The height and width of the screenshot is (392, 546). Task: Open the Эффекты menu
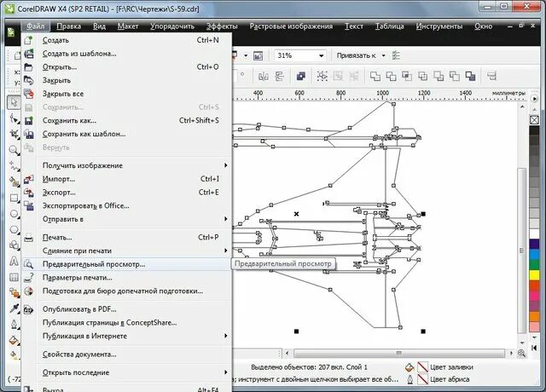tap(222, 26)
